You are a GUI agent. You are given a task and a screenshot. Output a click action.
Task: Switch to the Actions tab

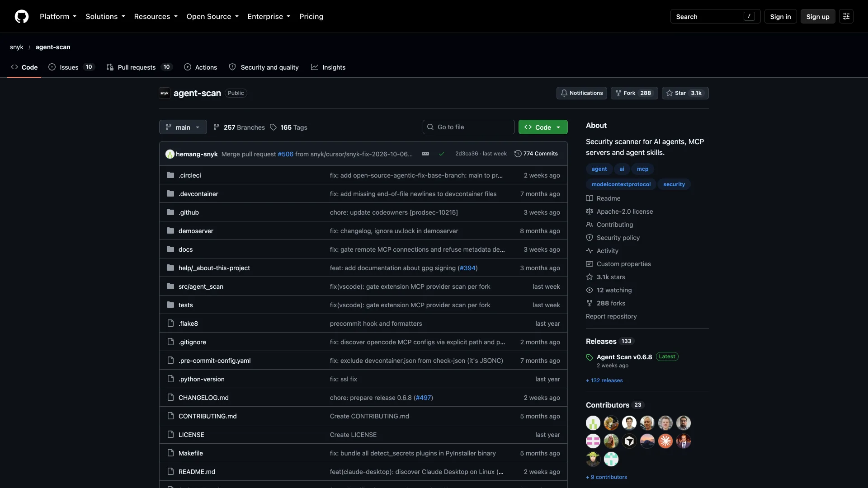200,67
